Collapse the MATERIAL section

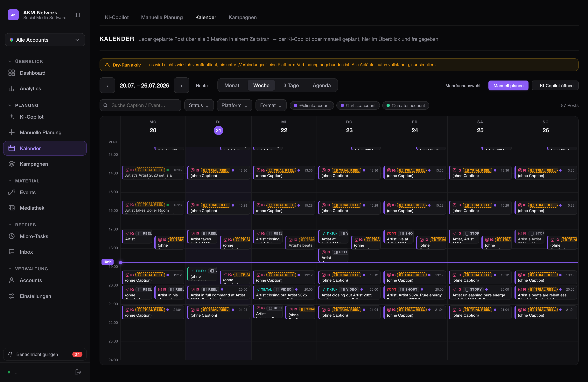(24, 181)
